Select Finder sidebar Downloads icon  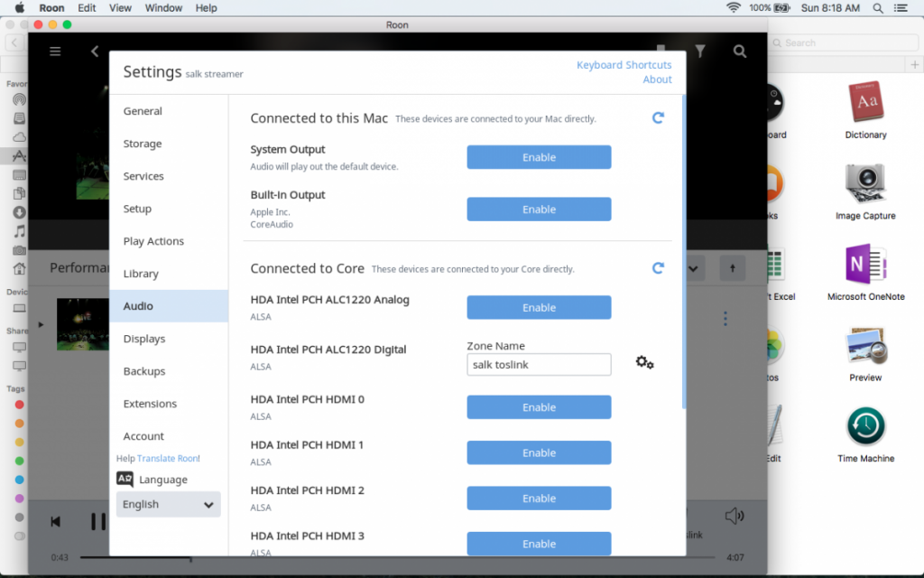coord(20,212)
